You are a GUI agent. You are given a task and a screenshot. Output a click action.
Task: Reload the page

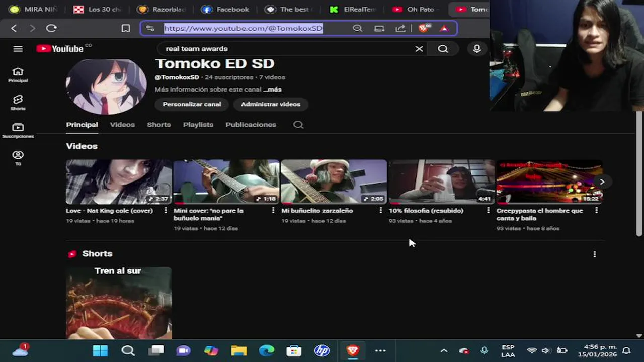click(51, 28)
